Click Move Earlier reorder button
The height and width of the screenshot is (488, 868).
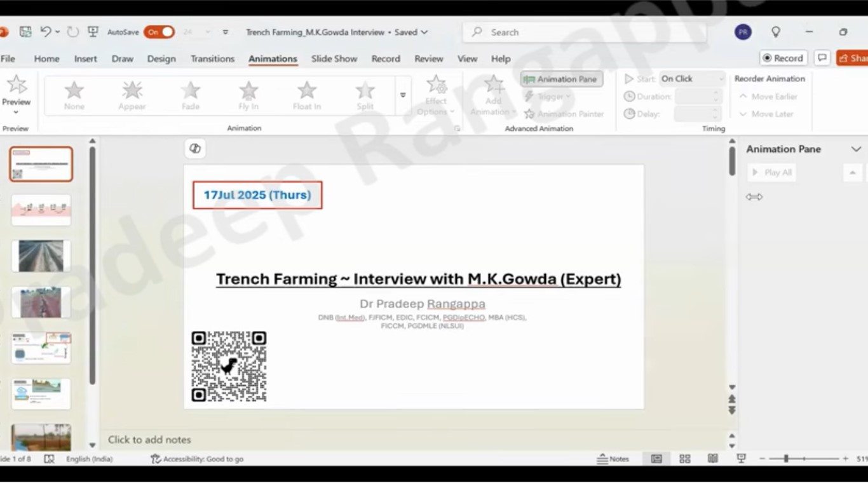768,97
